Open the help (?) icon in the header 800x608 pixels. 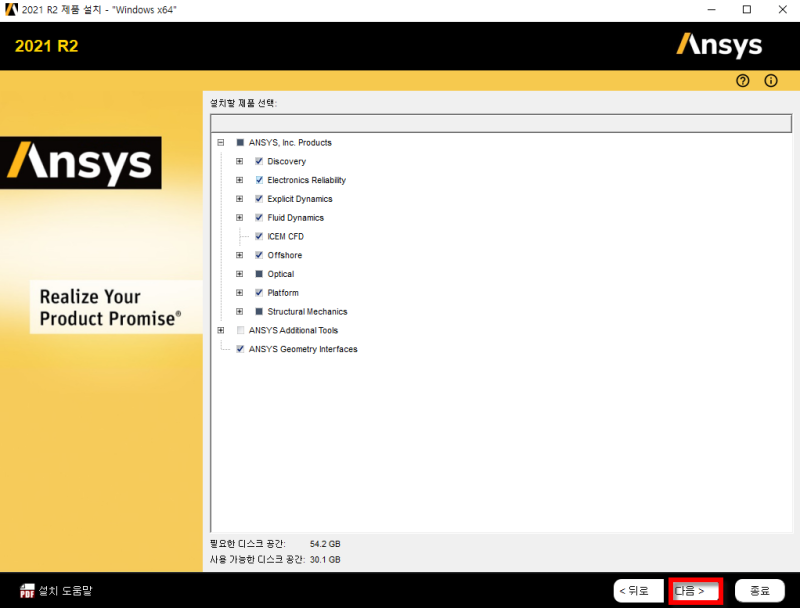point(742,80)
